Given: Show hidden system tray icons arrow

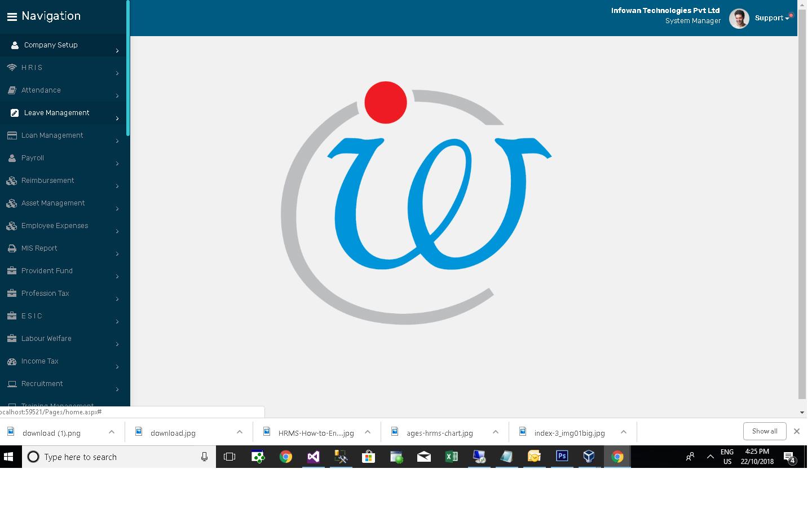Looking at the screenshot, I should point(710,457).
